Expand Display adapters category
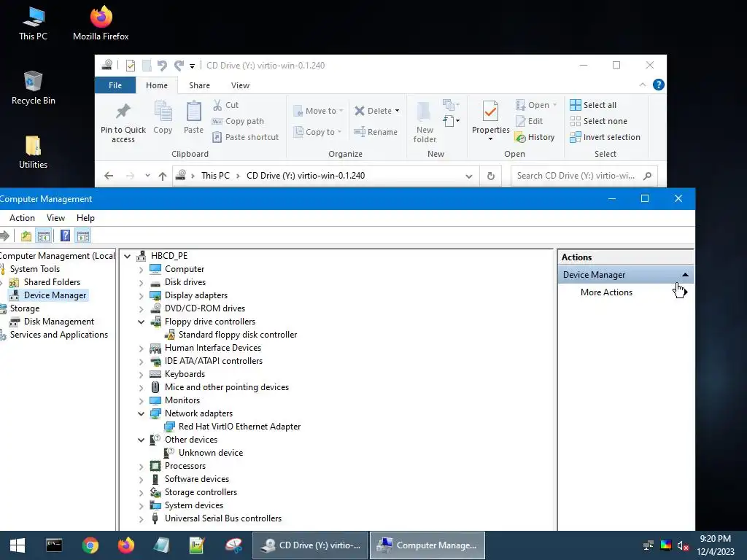 click(141, 296)
